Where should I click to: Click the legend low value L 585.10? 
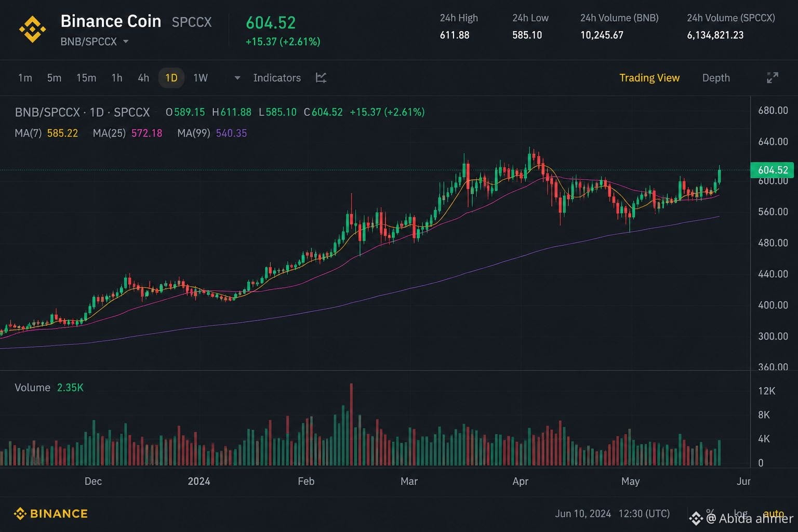(x=277, y=112)
